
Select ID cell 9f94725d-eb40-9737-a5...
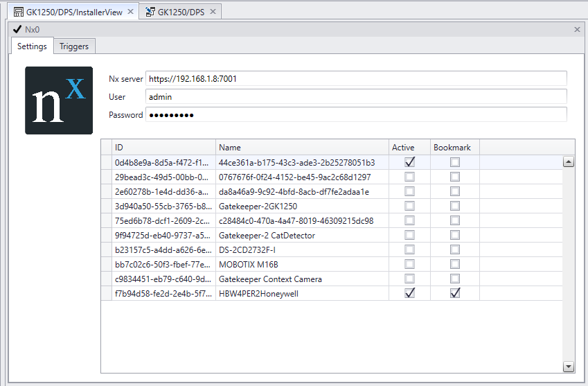[163, 236]
